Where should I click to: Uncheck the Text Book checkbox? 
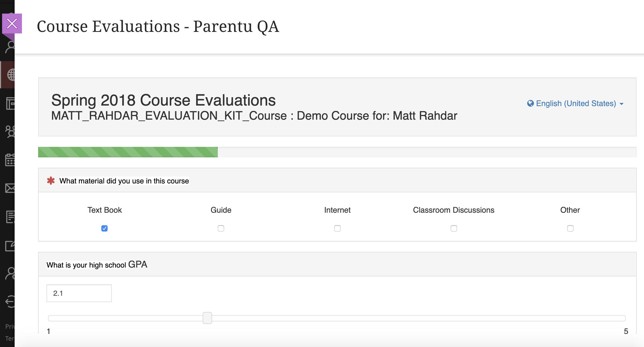pos(104,228)
